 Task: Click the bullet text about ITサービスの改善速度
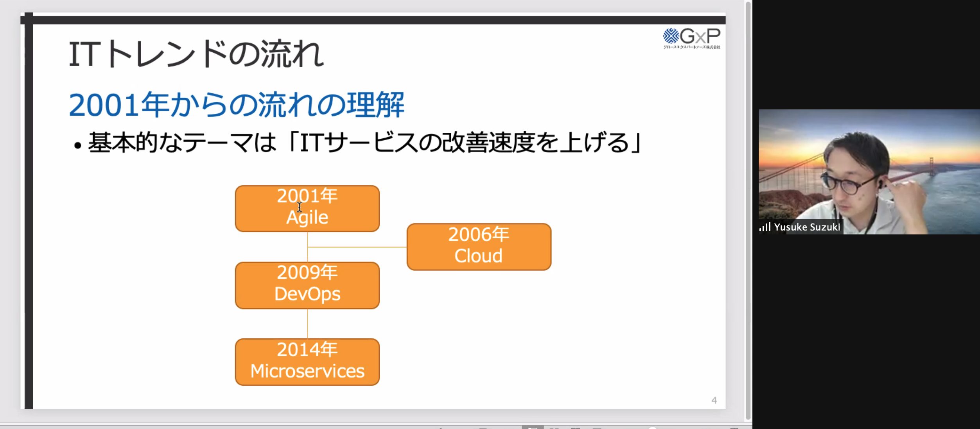pos(364,143)
